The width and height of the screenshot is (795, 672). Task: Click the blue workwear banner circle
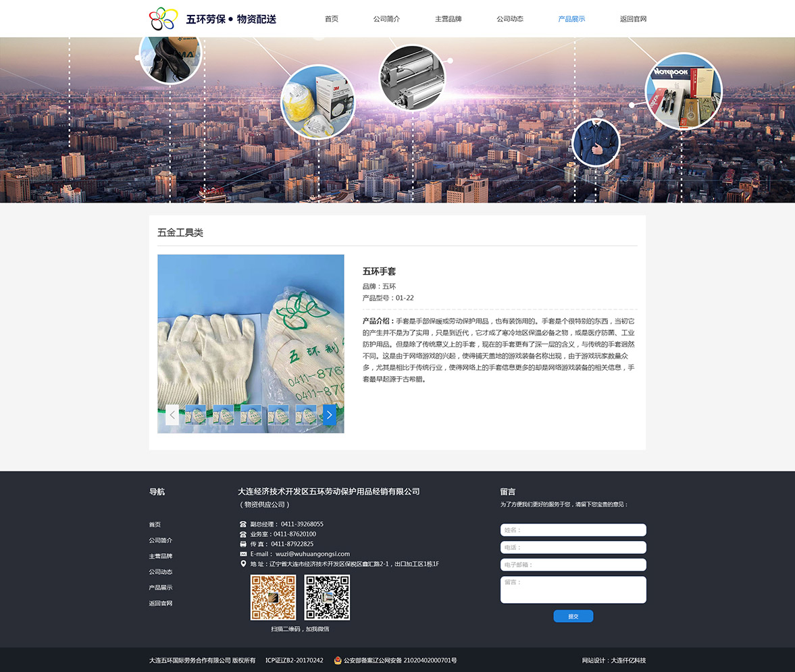[596, 143]
